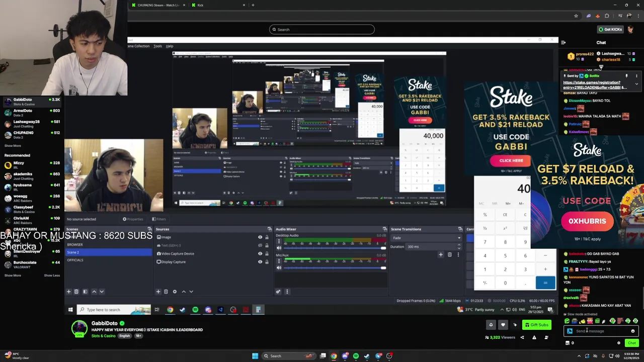Select the BROWSER scene in OBS

coord(108,245)
